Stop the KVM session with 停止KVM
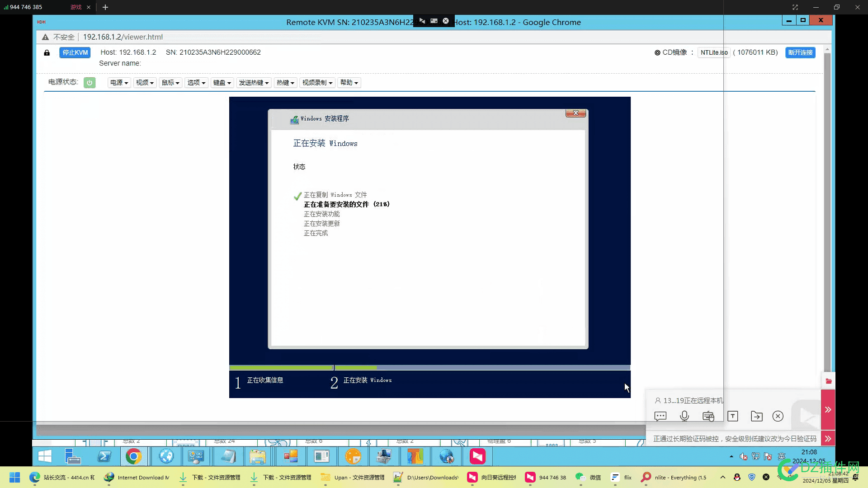Viewport: 868px width, 488px height. (x=75, y=53)
